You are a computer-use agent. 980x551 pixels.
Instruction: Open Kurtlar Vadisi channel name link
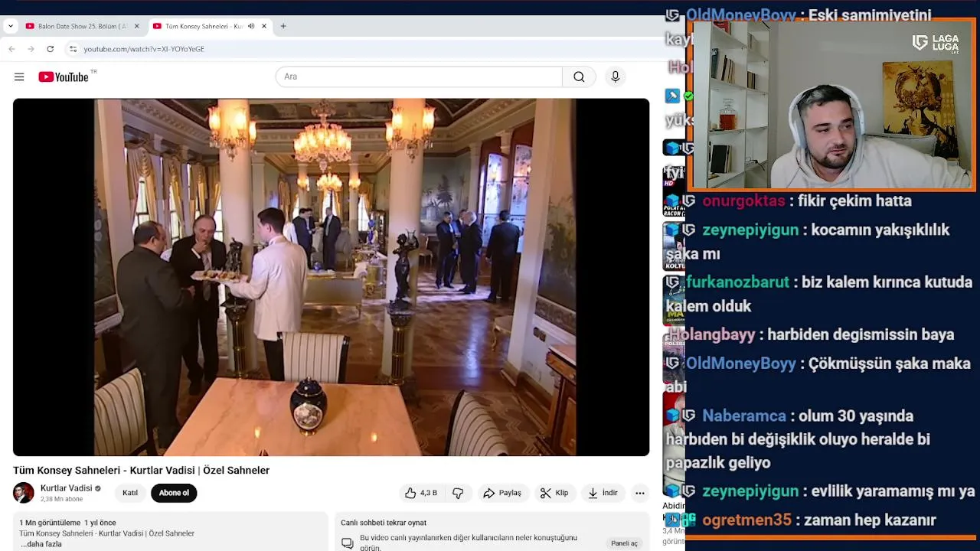point(66,488)
